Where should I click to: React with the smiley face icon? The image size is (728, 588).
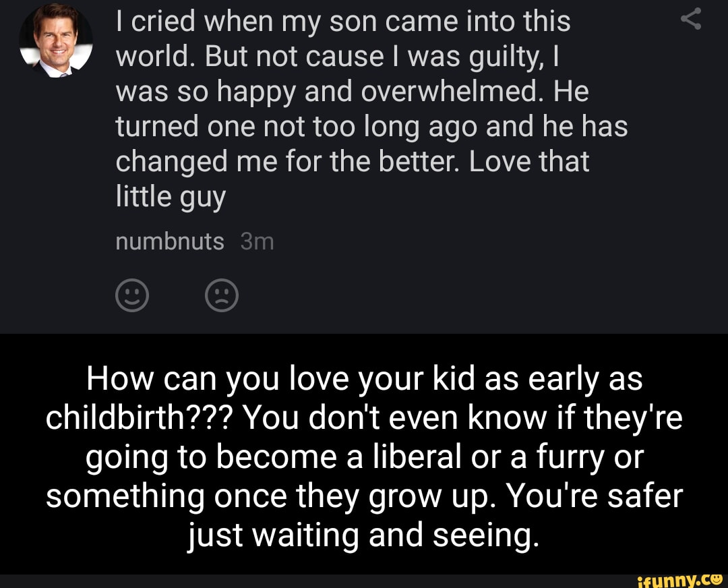[x=132, y=295]
